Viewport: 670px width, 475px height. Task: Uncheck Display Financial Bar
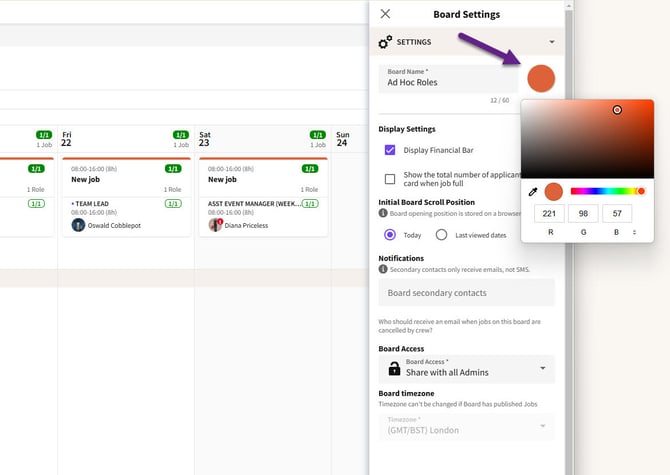[x=390, y=150]
